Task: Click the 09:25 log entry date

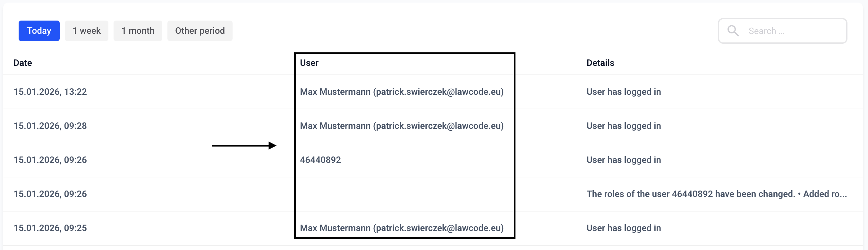Action: [x=50, y=228]
